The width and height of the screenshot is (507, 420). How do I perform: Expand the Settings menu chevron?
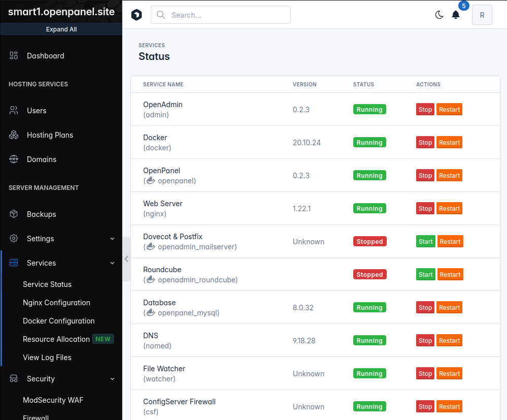[112, 239]
